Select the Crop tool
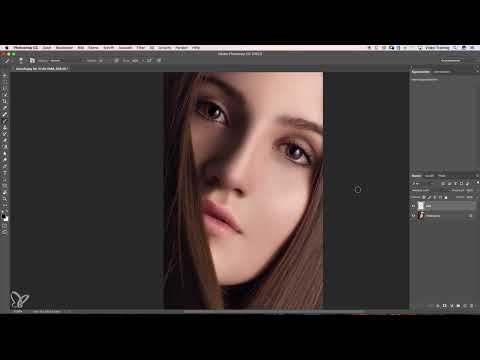Viewport: 480px width, 360px height. [5, 102]
